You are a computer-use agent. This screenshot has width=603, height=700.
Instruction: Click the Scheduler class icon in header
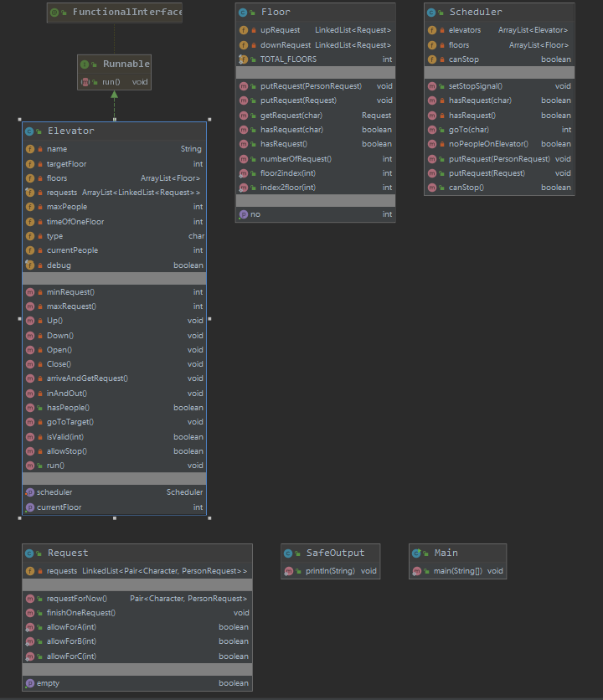click(432, 13)
